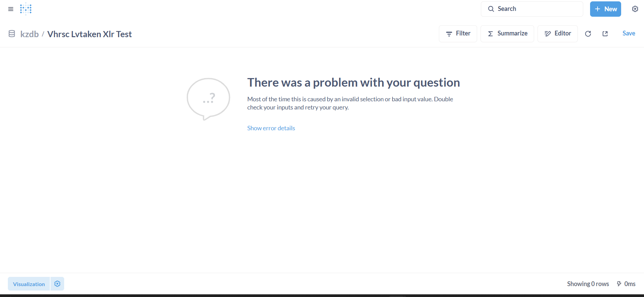Open the Filter panel
644x297 pixels.
[458, 34]
